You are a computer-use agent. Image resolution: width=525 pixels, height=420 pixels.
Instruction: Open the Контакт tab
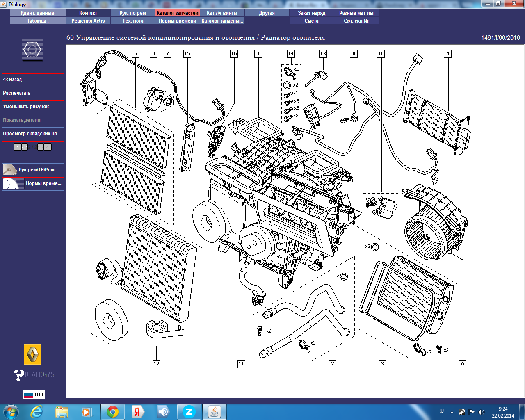88,13
